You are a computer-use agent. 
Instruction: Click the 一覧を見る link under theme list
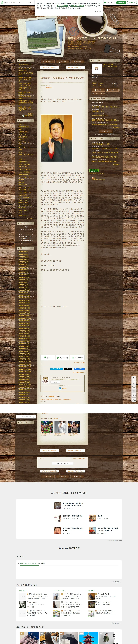30,219
